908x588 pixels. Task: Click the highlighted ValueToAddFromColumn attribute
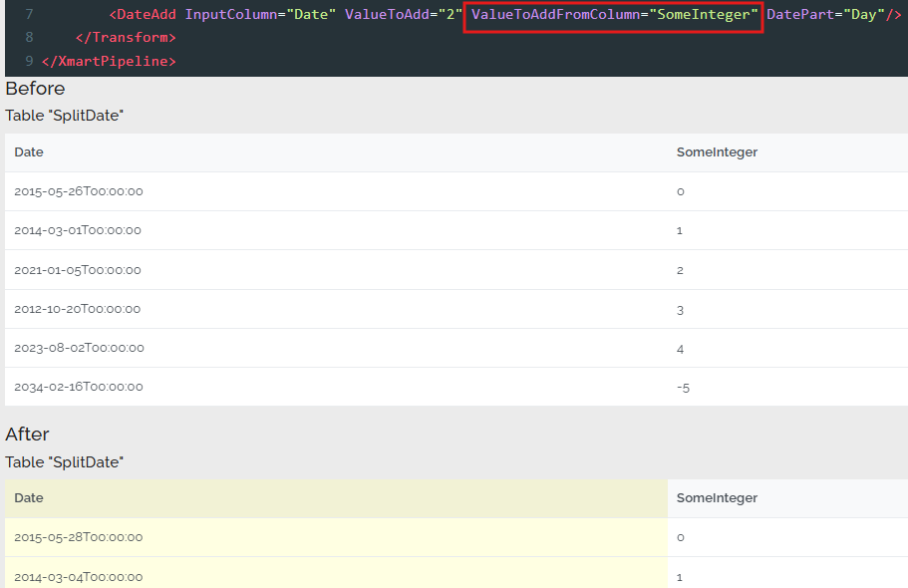click(612, 14)
